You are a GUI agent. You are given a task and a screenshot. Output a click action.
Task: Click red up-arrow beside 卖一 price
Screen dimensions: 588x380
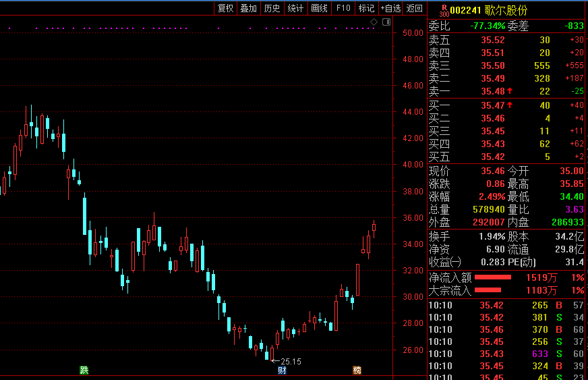coord(510,91)
